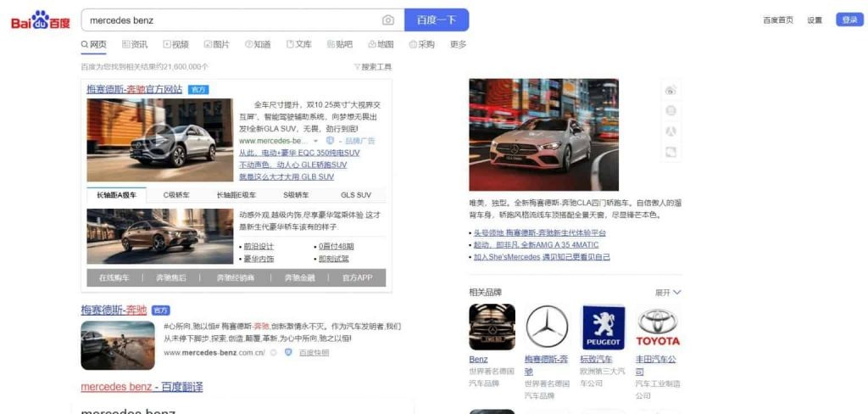The width and height of the screenshot is (868, 414).
Task: Switch to the 资讯 tab
Action: click(135, 44)
